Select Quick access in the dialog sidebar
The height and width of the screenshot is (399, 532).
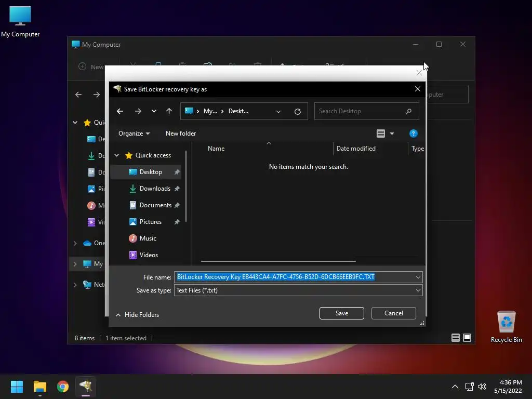click(153, 155)
